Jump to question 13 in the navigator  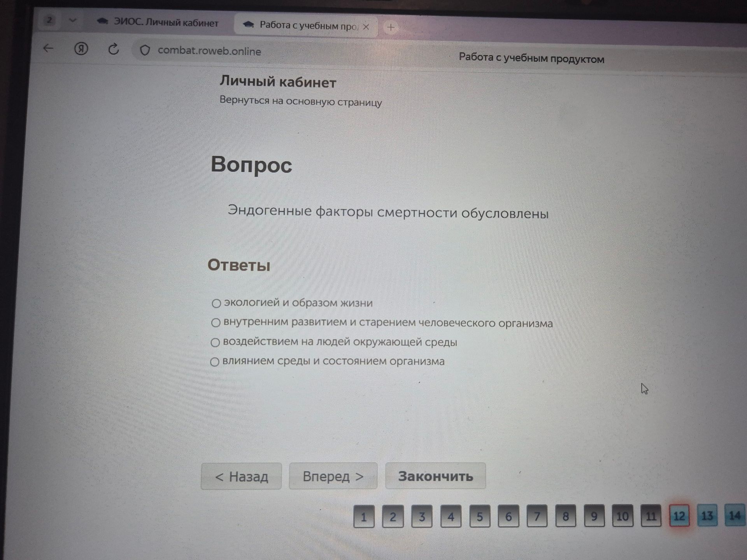click(707, 516)
